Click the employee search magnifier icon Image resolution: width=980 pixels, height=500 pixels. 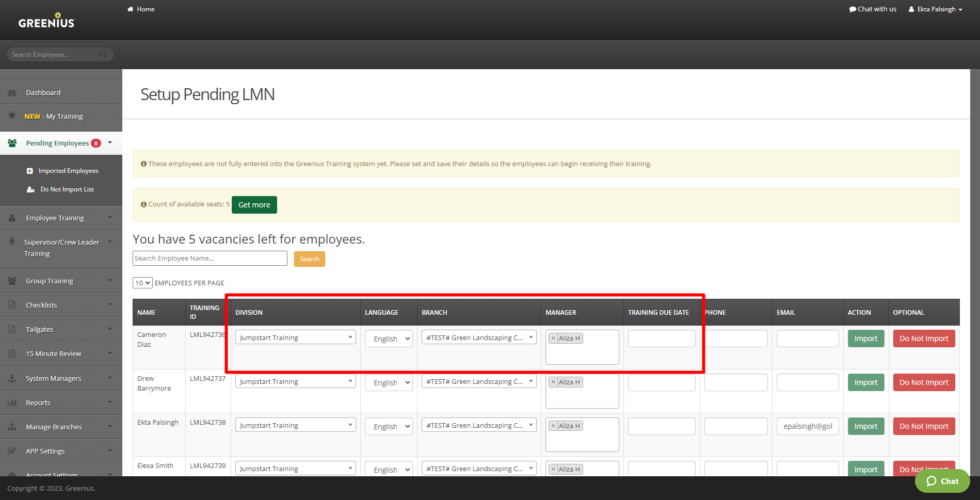pyautogui.click(x=103, y=54)
